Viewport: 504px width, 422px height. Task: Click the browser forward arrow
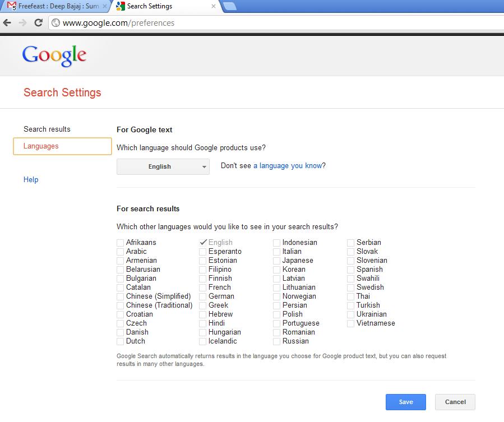[x=23, y=23]
